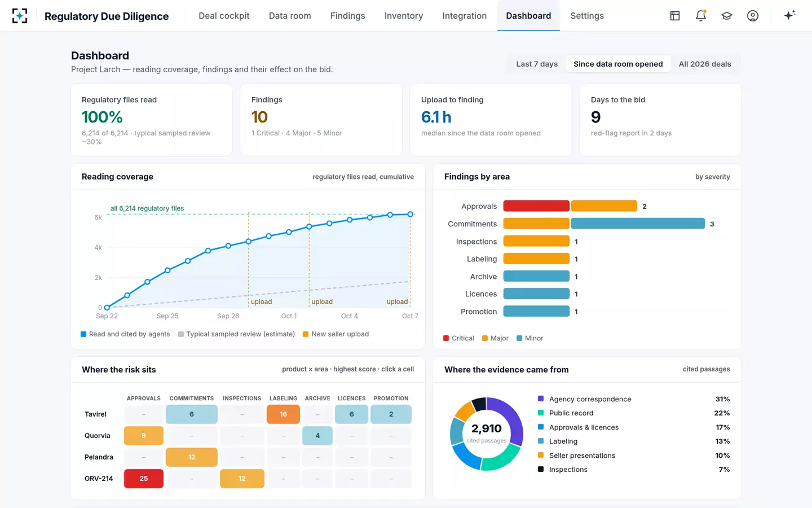Open the Settings tab

(587, 16)
